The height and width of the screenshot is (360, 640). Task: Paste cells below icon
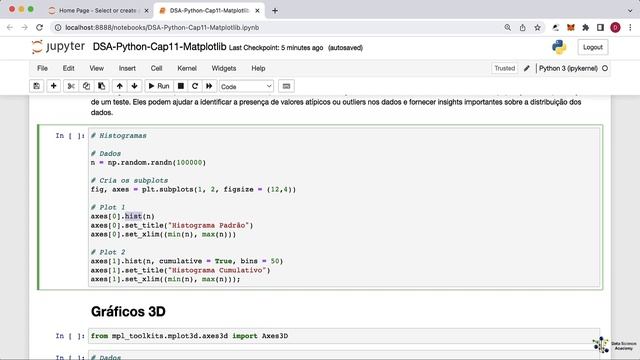[x=101, y=86]
